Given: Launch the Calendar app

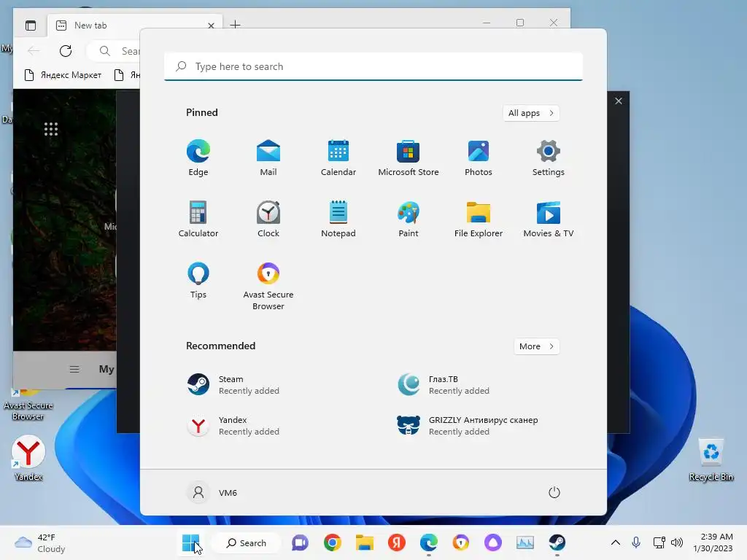Looking at the screenshot, I should point(338,158).
